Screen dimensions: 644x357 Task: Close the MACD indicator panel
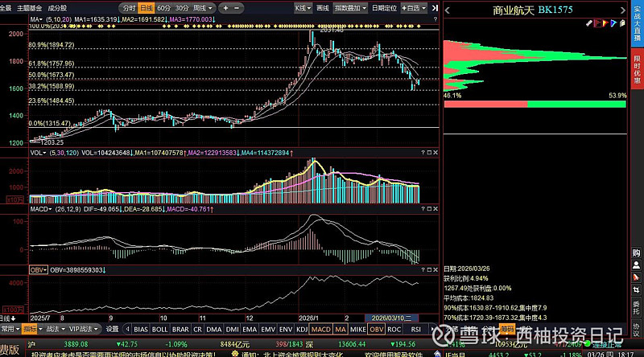(436, 209)
